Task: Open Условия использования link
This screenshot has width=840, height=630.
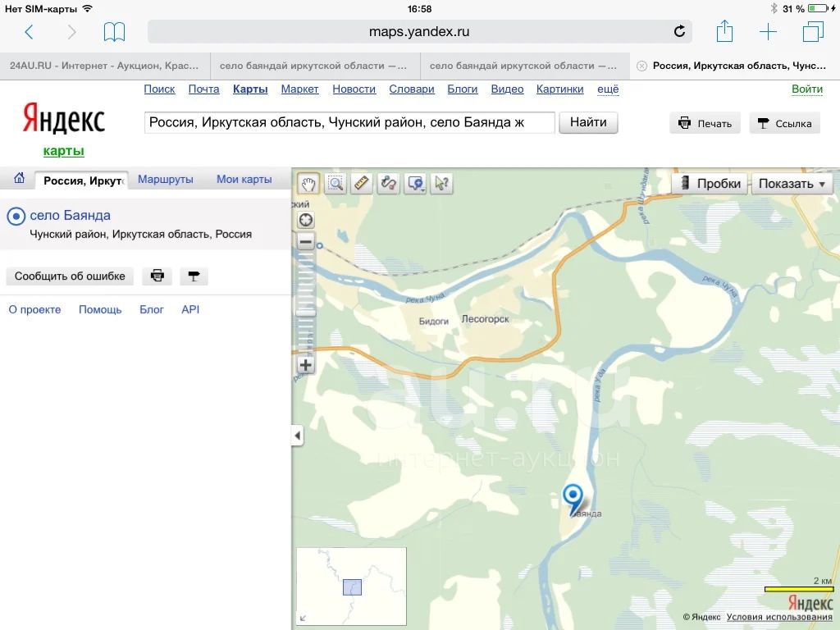Action: coord(779,617)
